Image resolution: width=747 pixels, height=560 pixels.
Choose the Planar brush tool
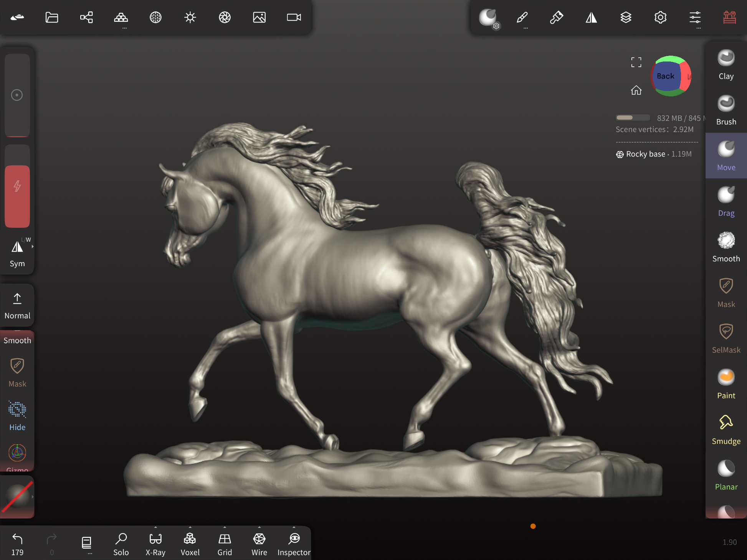coord(726,475)
